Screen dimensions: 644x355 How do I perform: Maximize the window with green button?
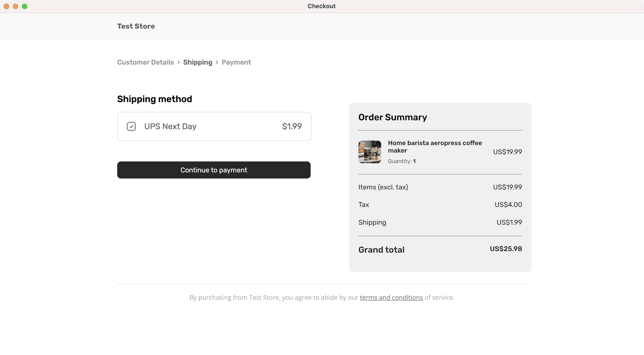(24, 6)
